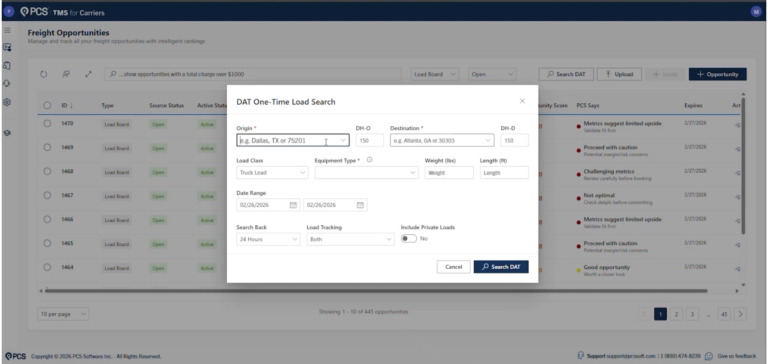This screenshot has width=768, height=364.
Task: Click the Length input field
Action: [x=504, y=173]
